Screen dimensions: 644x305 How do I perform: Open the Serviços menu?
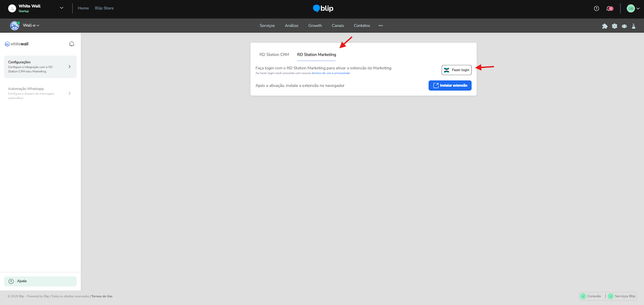(x=267, y=26)
